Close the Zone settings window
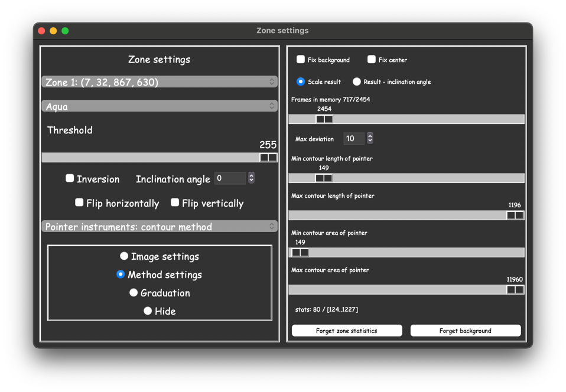 (x=41, y=31)
